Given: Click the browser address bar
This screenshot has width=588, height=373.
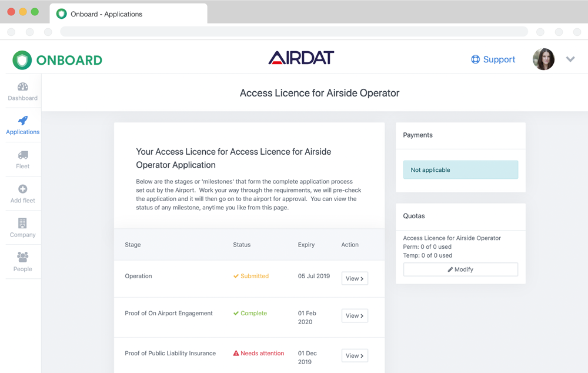Looking at the screenshot, I should pyautogui.click(x=294, y=32).
